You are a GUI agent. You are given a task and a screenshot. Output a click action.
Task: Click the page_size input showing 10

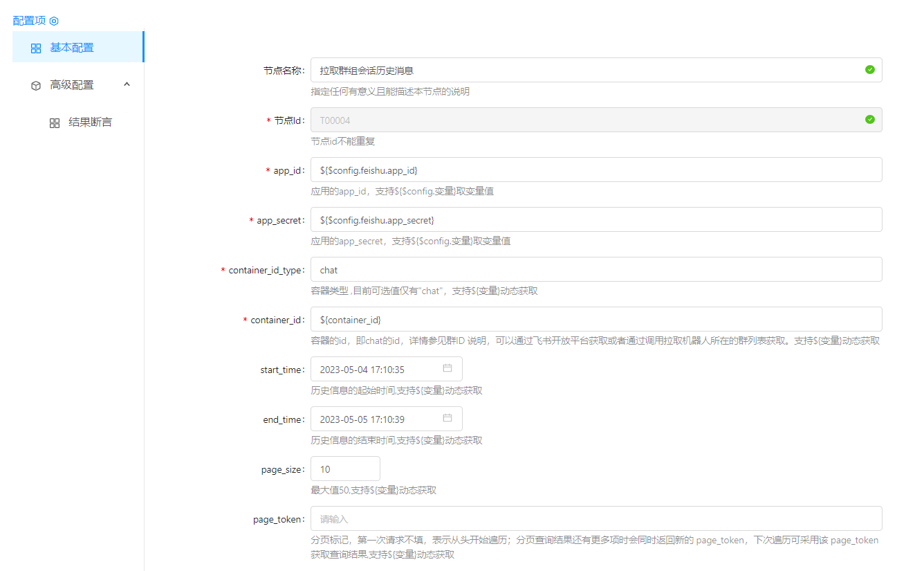[345, 469]
